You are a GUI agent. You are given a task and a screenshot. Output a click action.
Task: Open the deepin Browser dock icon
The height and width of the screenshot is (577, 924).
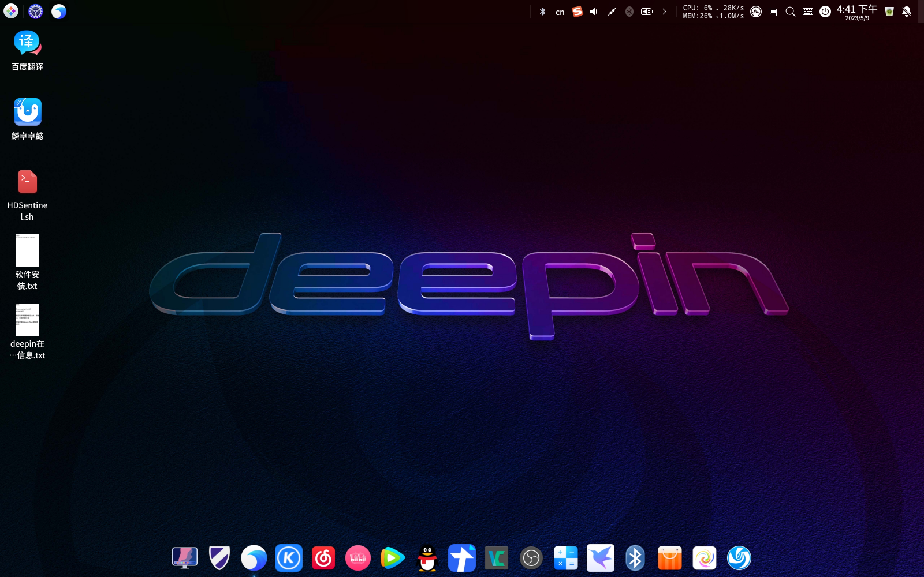coord(254,558)
